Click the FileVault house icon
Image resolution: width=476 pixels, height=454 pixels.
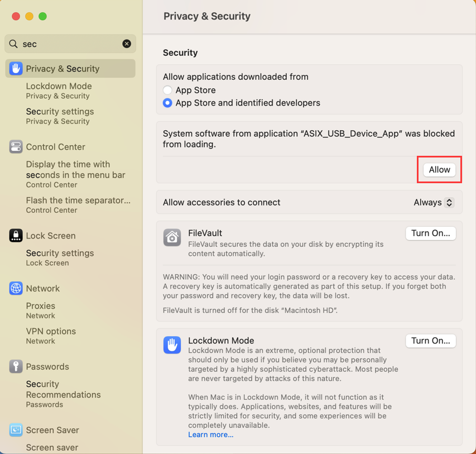click(172, 237)
